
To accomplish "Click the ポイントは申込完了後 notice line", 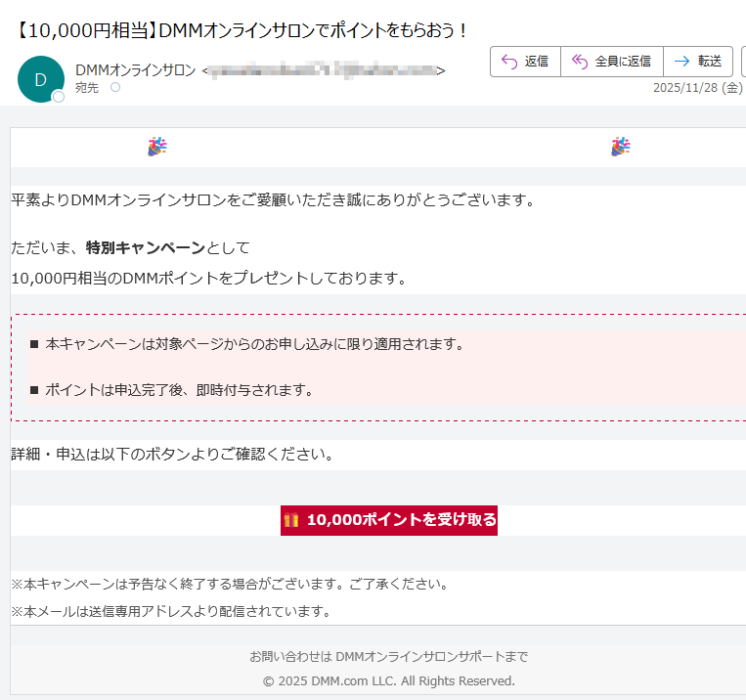I will (x=178, y=390).
